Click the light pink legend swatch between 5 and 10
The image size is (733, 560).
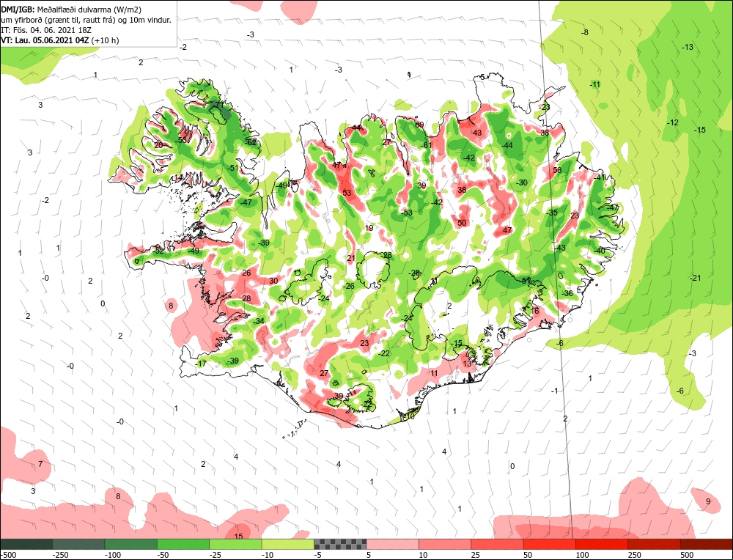tap(393, 544)
